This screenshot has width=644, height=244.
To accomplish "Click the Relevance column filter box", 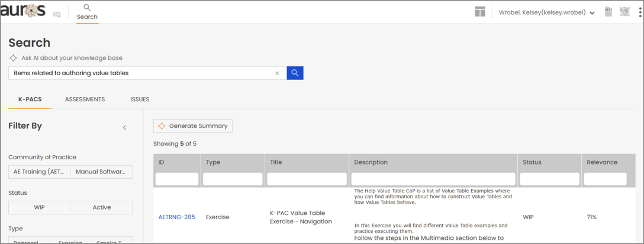I will point(606,179).
